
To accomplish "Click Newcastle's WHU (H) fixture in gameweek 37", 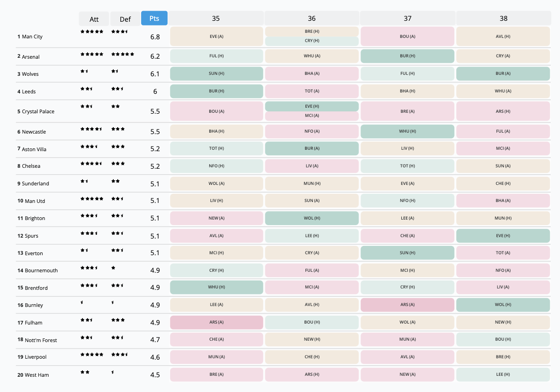I will (x=407, y=131).
